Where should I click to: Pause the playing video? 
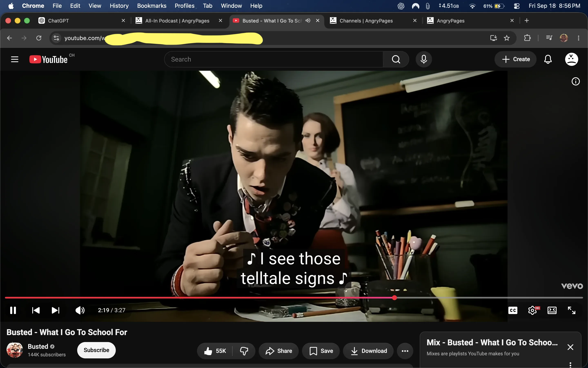[x=13, y=310]
